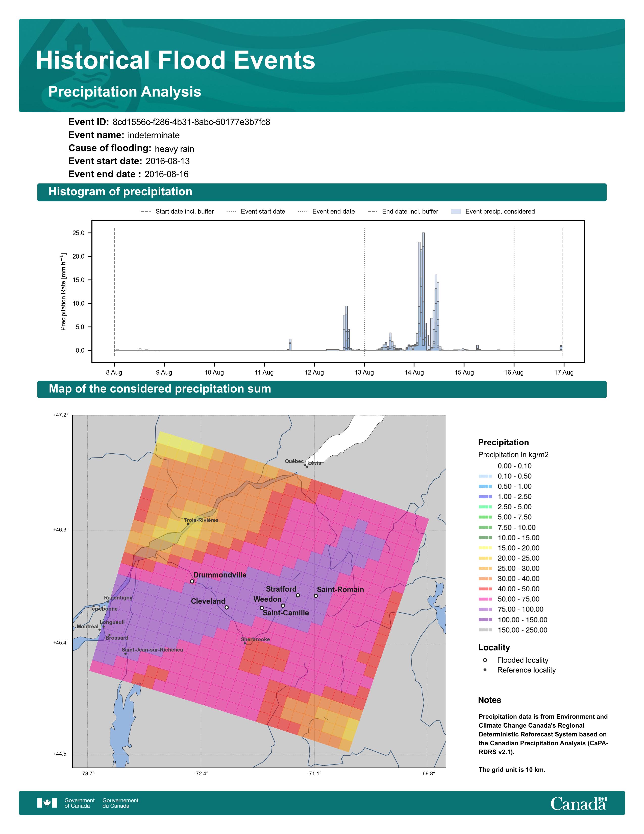Click the Historical Flood Events title

[176, 60]
